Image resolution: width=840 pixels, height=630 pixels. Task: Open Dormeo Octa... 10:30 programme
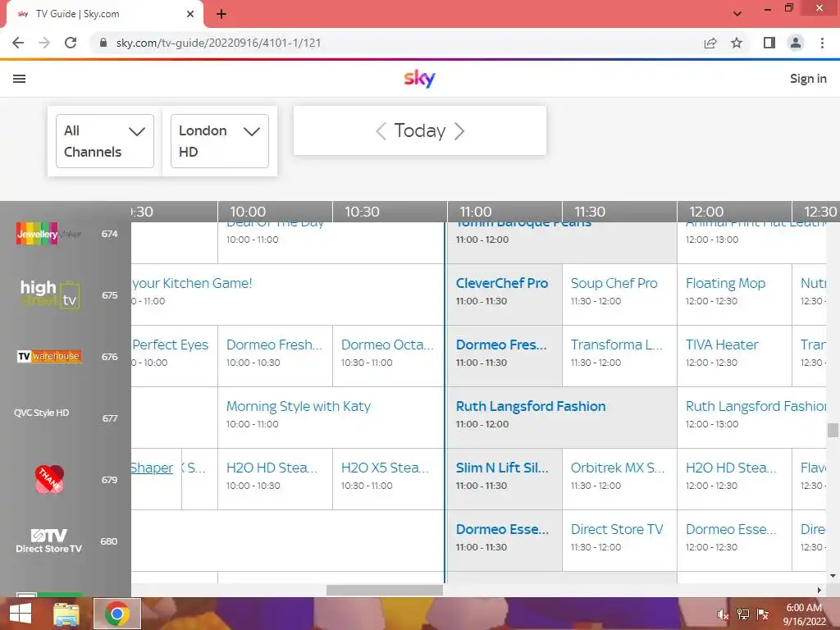388,356
